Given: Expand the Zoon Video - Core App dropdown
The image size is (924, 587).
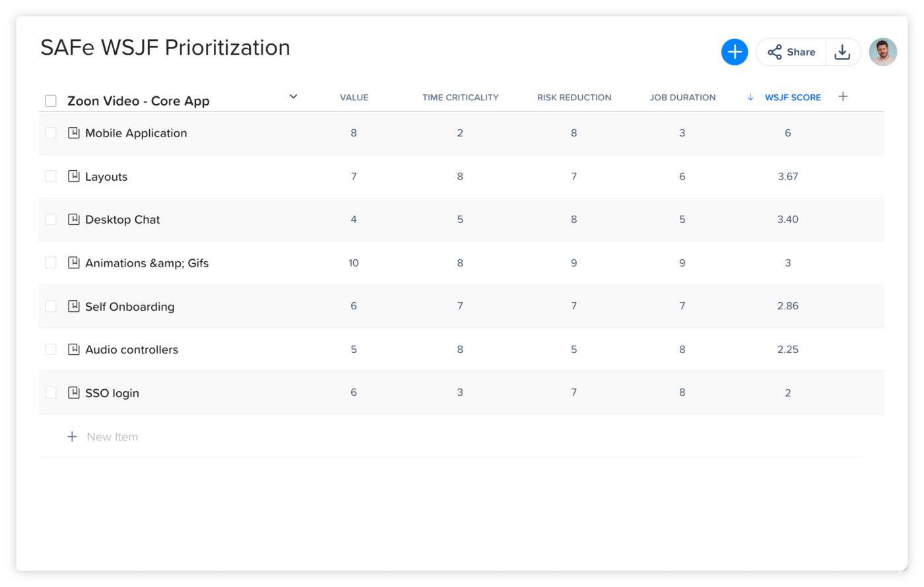Looking at the screenshot, I should (293, 96).
